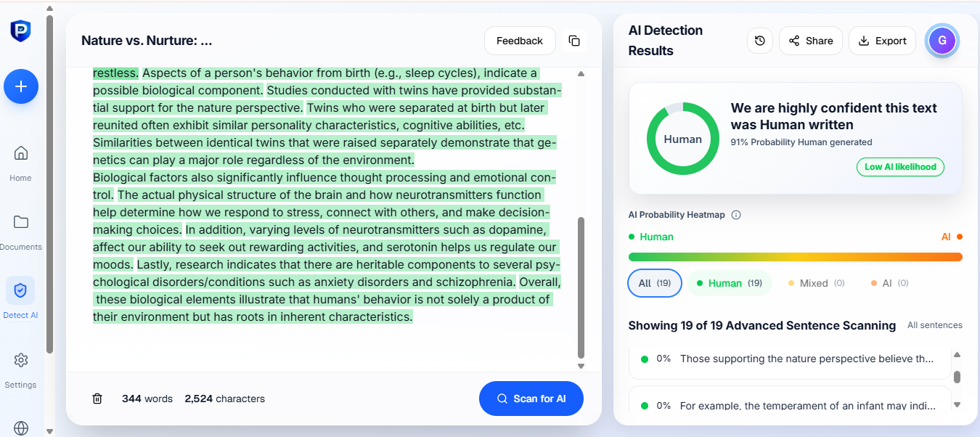Click the 'AI Detection Results' heading

pyautogui.click(x=666, y=41)
